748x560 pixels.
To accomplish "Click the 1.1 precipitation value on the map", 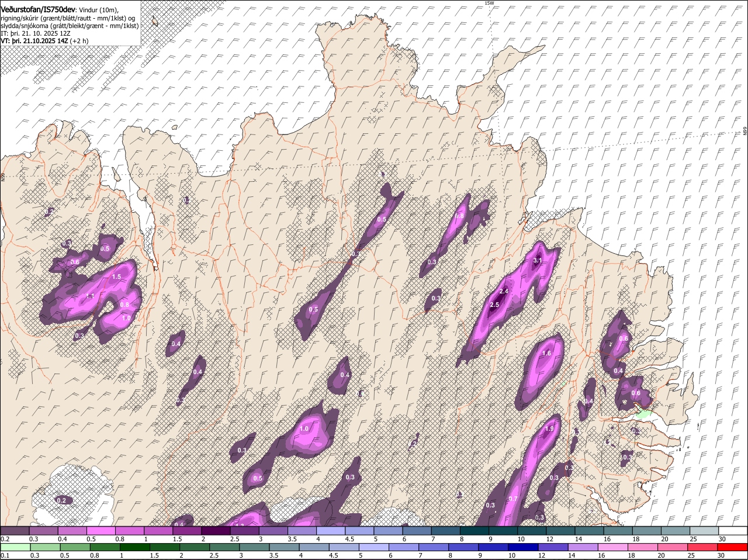I will [x=90, y=296].
